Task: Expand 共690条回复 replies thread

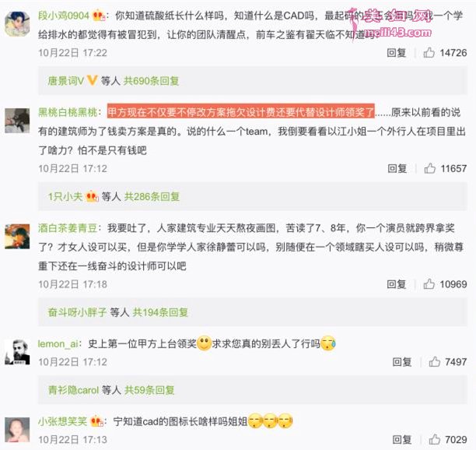Action: 151,81
